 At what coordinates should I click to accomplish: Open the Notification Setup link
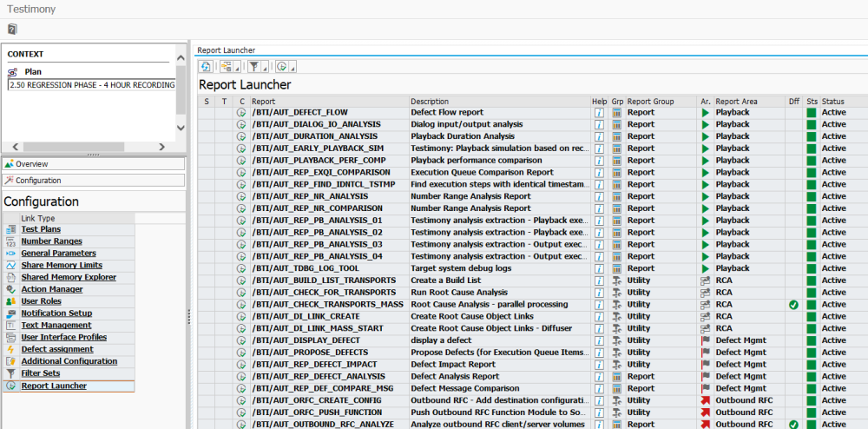pos(56,313)
